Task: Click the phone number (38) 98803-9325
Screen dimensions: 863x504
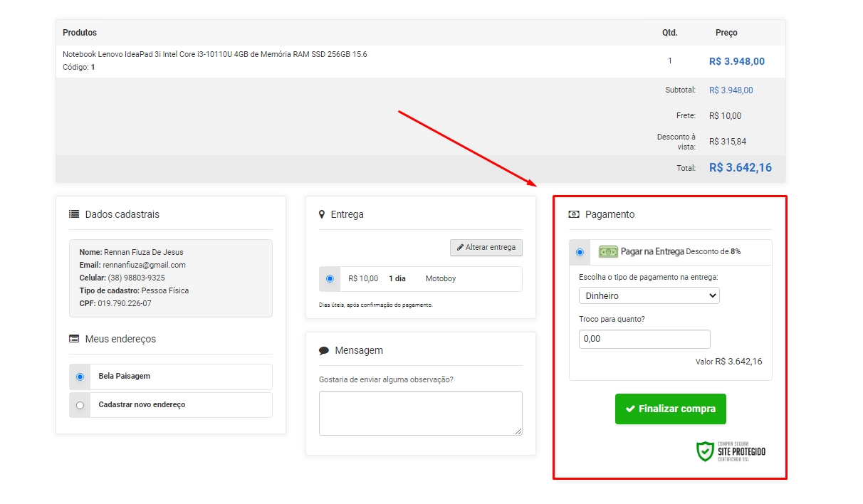Action: coord(136,278)
